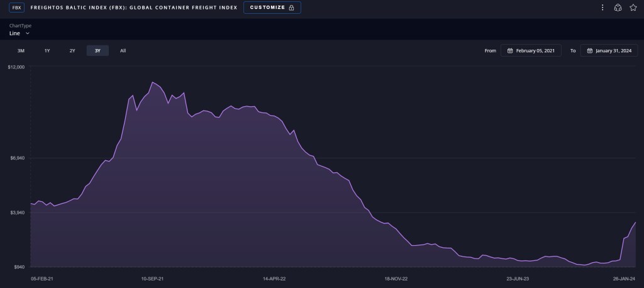Click the share/connections icon at top right
The image size is (644, 288).
coord(618,8)
